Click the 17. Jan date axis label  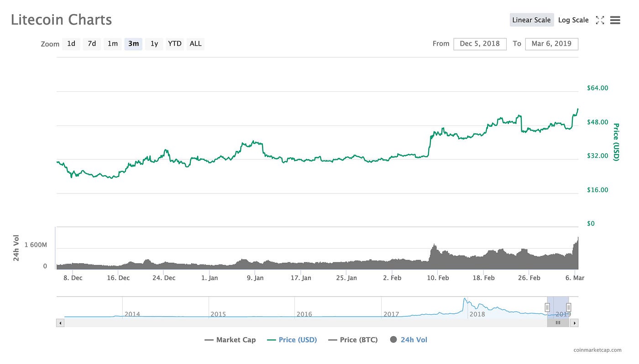(301, 278)
